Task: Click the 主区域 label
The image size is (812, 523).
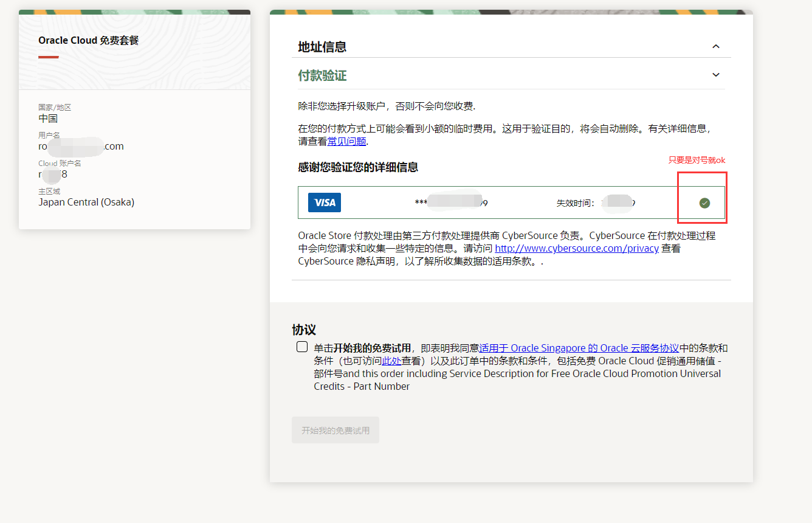Action: [49, 191]
